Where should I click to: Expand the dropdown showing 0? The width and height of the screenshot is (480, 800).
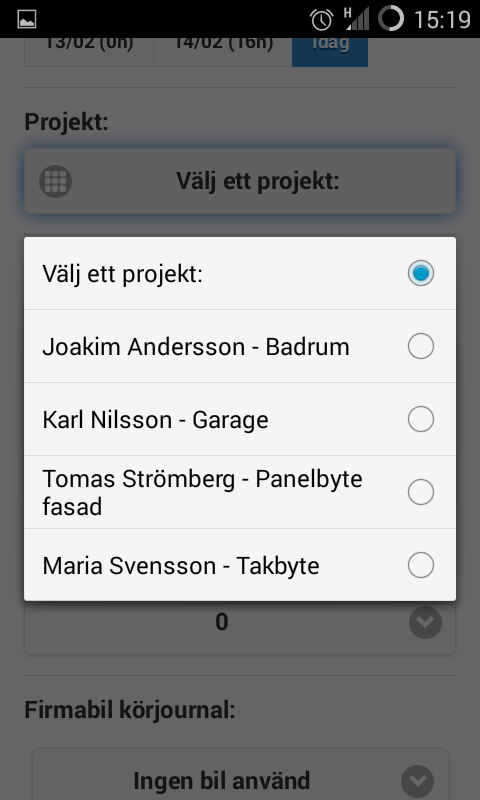tap(240, 625)
